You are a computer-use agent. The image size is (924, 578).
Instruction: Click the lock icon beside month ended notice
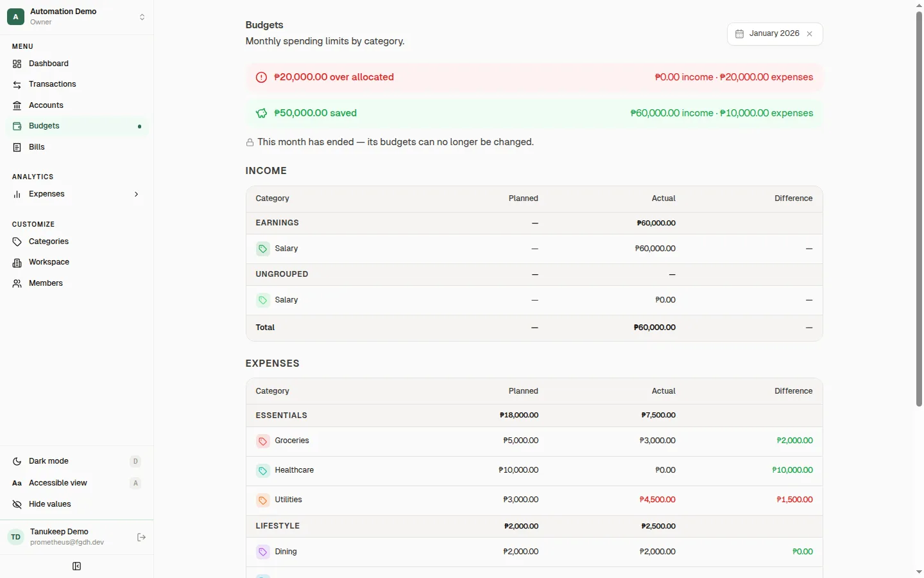[x=250, y=143]
